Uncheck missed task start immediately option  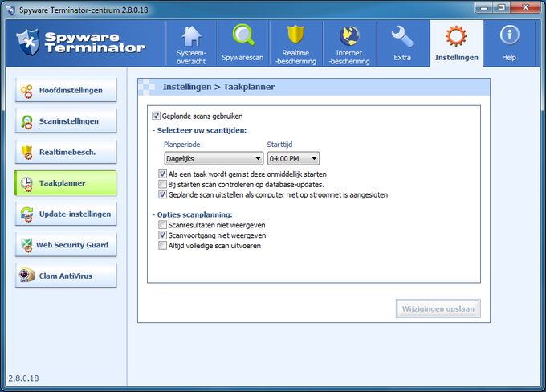point(163,174)
